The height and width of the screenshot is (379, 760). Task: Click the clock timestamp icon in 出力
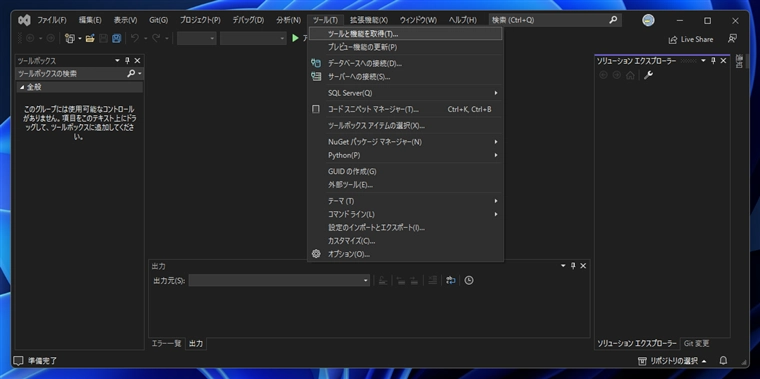click(469, 280)
